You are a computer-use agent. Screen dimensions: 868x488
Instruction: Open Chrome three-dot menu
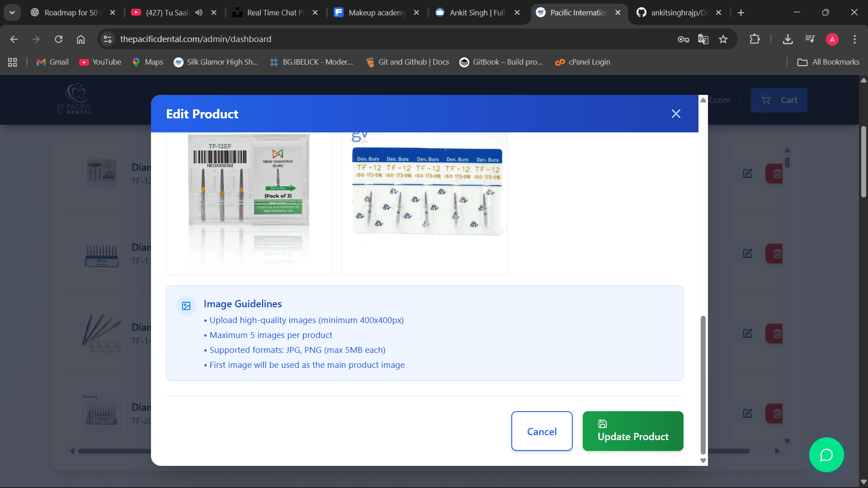pos(854,39)
